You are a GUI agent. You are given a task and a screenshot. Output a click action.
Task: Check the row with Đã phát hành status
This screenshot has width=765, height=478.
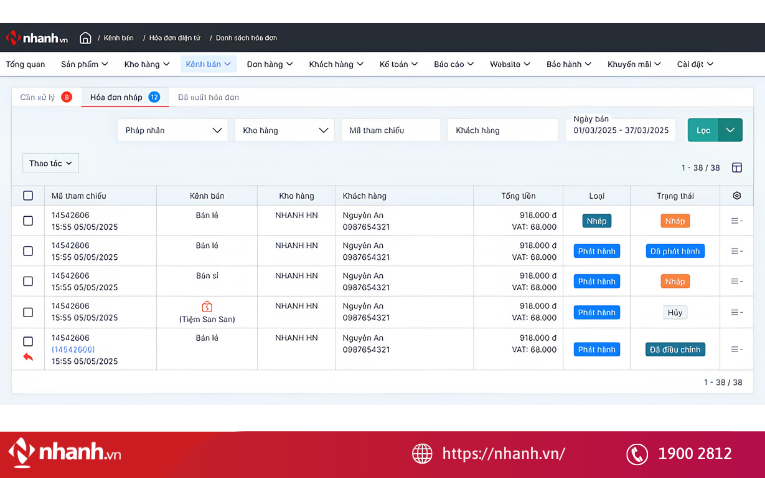point(28,251)
